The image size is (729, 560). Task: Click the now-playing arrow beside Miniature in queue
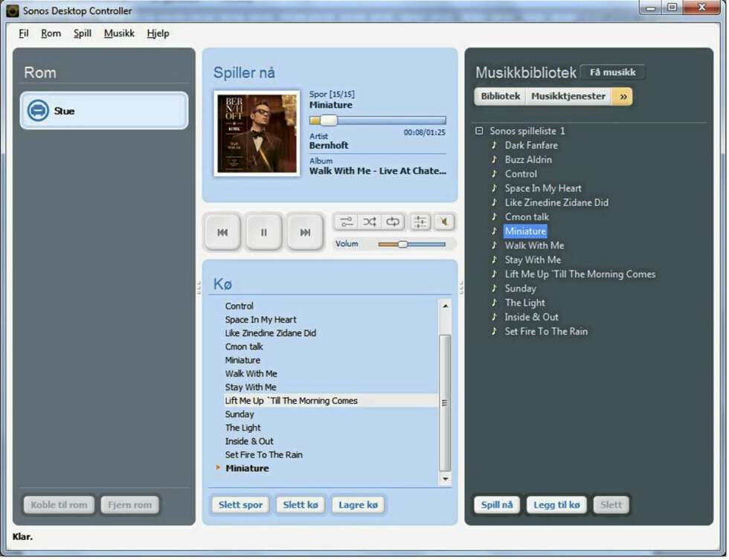(217, 468)
